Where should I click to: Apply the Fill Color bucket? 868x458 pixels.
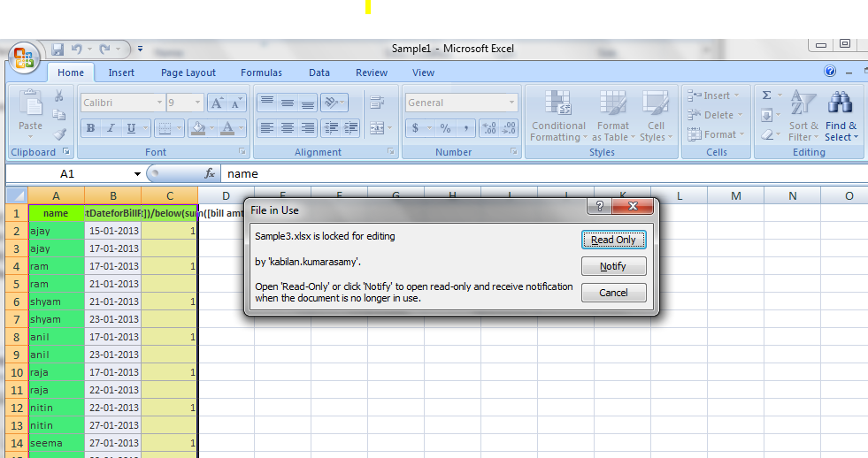[197, 128]
